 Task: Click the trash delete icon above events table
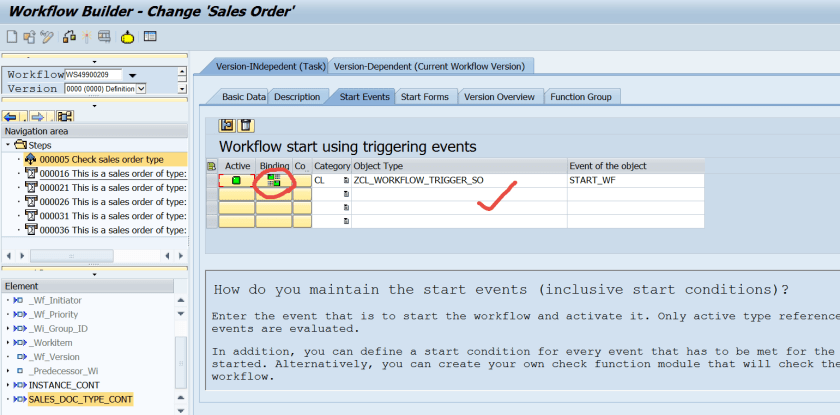coord(245,125)
